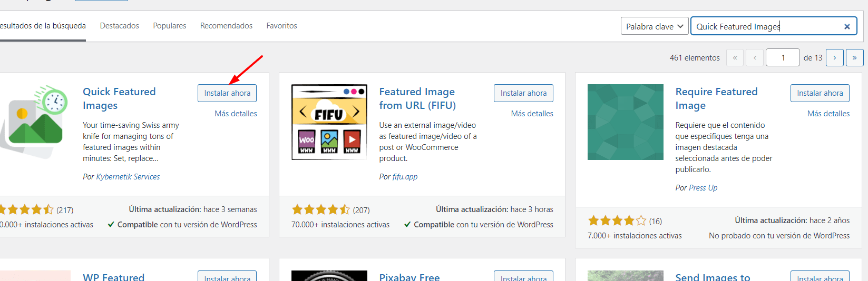
Task: Open the Quick Featured Images title link
Action: point(119,98)
